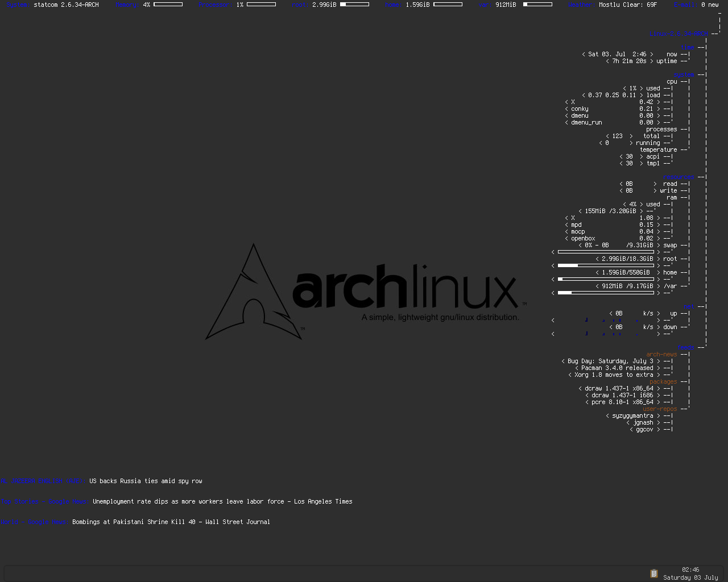728x582 pixels.
Task: Click the var 912MiB bar in top bar
Action: [537, 5]
